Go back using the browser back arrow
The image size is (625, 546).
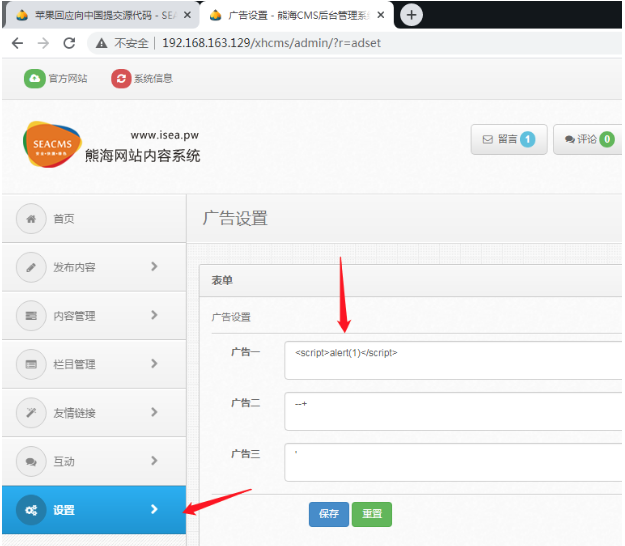tap(18, 43)
